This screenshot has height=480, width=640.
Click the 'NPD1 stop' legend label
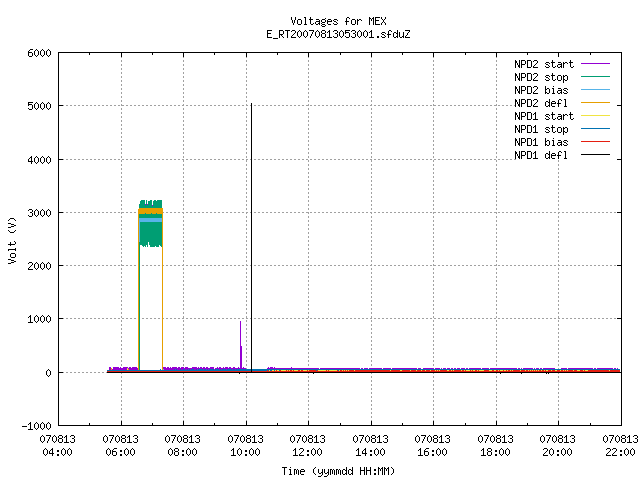(x=541, y=129)
